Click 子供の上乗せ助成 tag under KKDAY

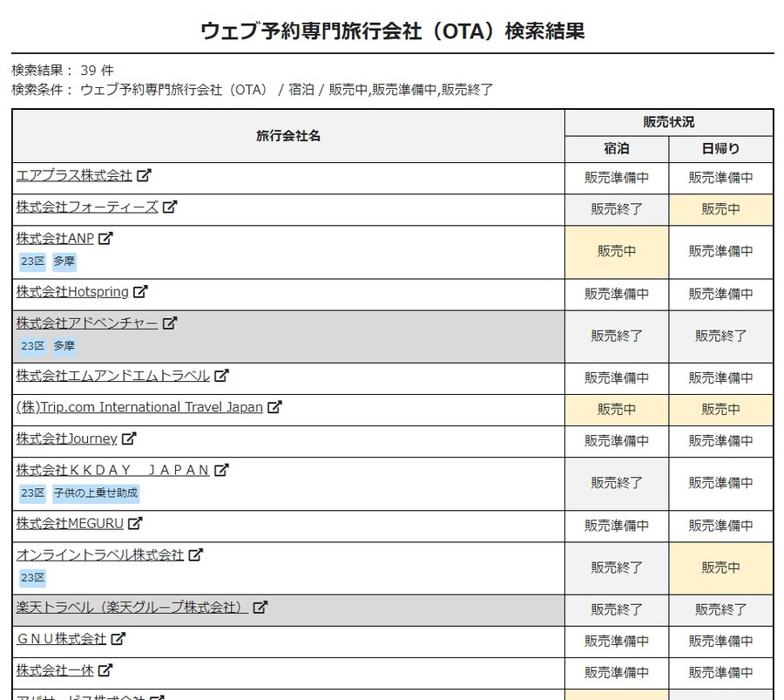coord(96,493)
